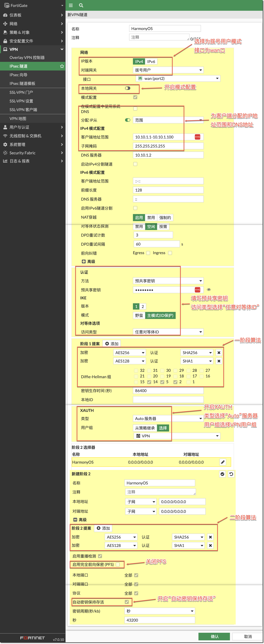The image size is (264, 644).
Task: Reset 新建阶段2 with the revert icon
Action: [231, 474]
